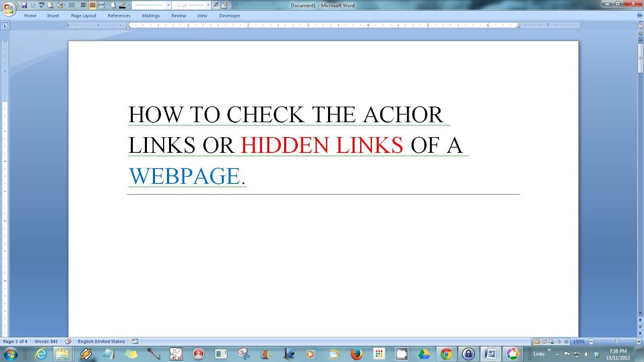This screenshot has width=644, height=362.
Task: Open the View ribbon tab
Action: [202, 16]
